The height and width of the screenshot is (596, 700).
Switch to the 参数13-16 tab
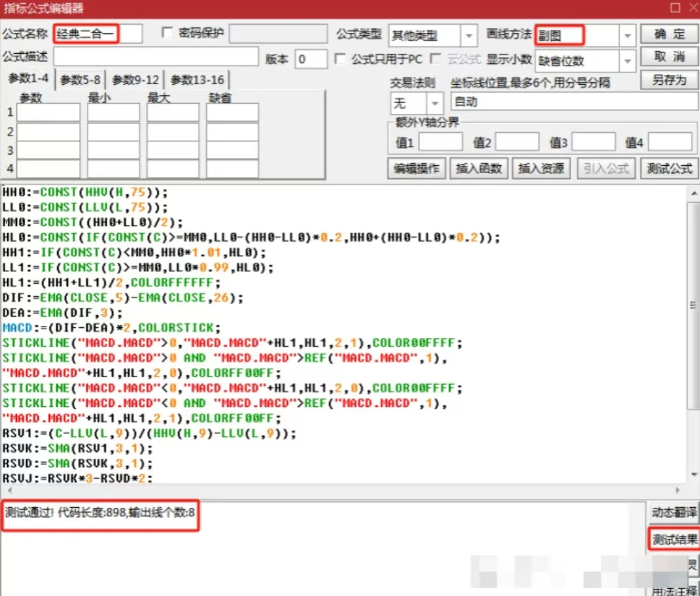click(197, 80)
